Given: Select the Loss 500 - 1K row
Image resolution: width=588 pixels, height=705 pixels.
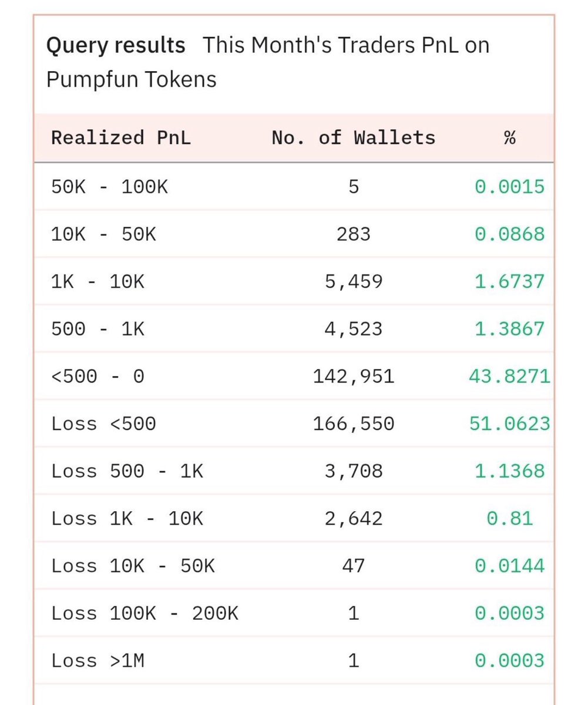Looking at the screenshot, I should pos(294,471).
